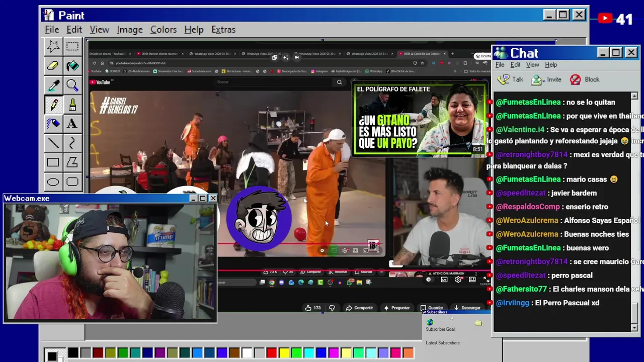Open the View menu in Paint
The height and width of the screenshot is (362, 644).
[x=99, y=30]
